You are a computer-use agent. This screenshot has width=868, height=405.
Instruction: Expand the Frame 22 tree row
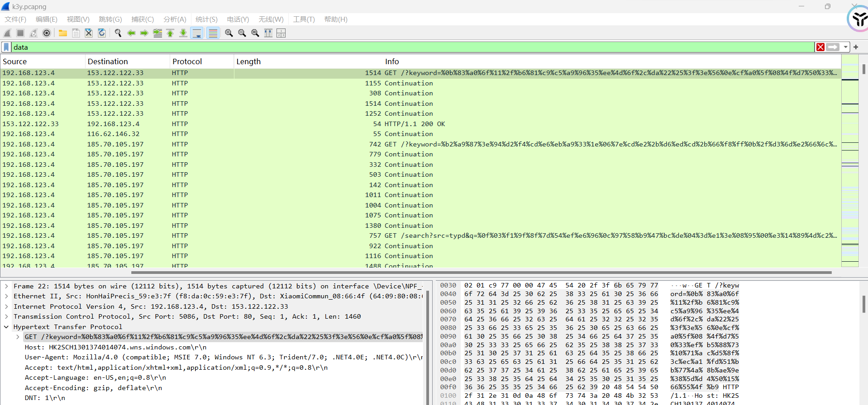[x=6, y=286]
